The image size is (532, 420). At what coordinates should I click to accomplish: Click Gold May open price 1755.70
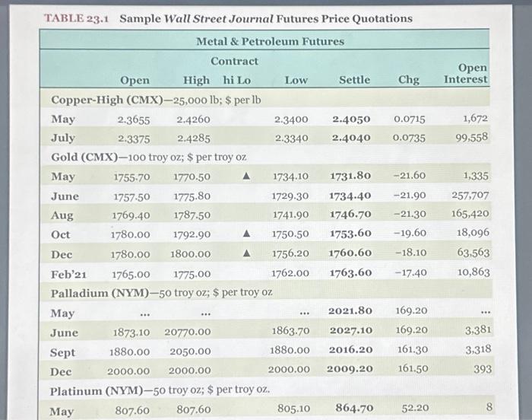tap(131, 177)
